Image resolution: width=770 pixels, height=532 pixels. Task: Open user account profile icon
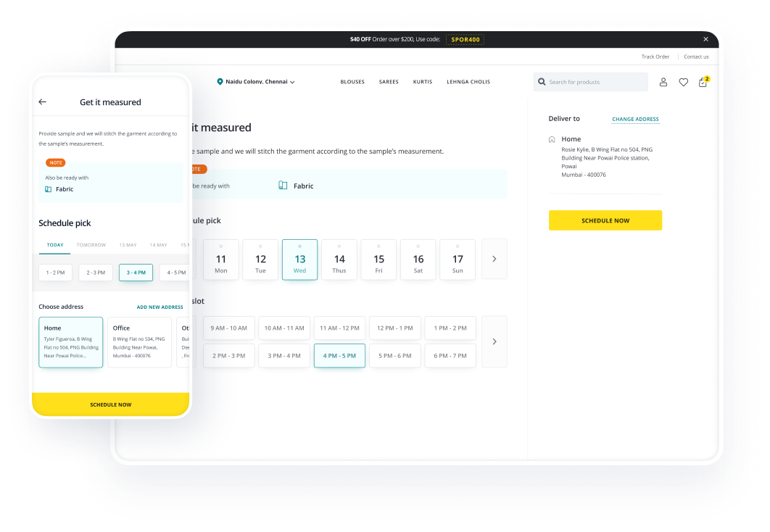[x=663, y=82]
